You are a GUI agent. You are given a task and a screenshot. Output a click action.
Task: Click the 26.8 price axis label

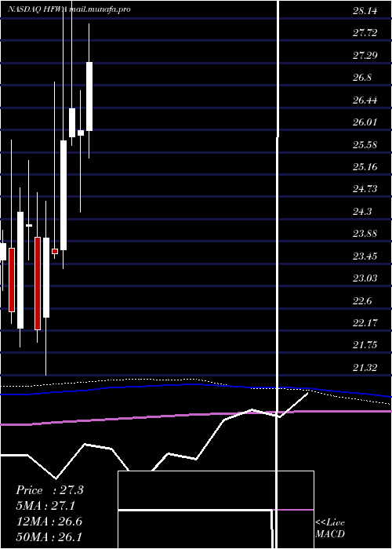coord(362,78)
